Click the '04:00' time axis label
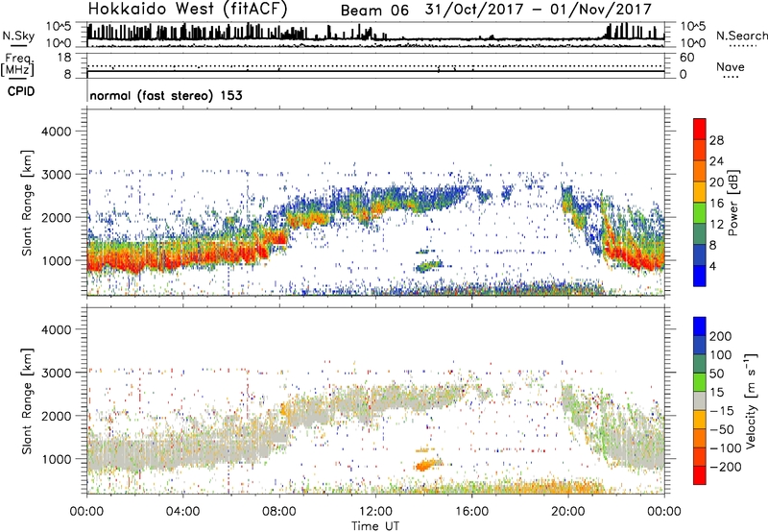Viewport: 768px width, 532px height. coord(182,512)
